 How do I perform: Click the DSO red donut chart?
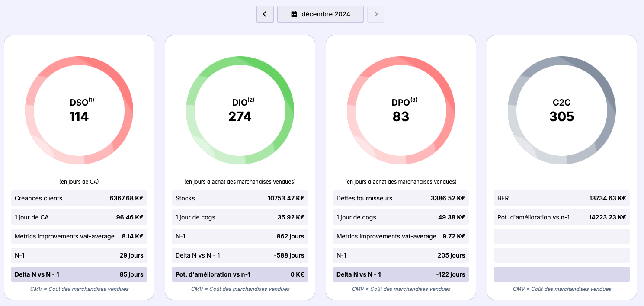[x=79, y=59]
